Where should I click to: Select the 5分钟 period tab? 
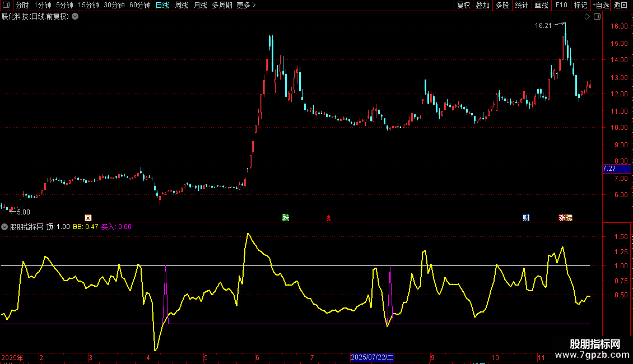(64, 5)
